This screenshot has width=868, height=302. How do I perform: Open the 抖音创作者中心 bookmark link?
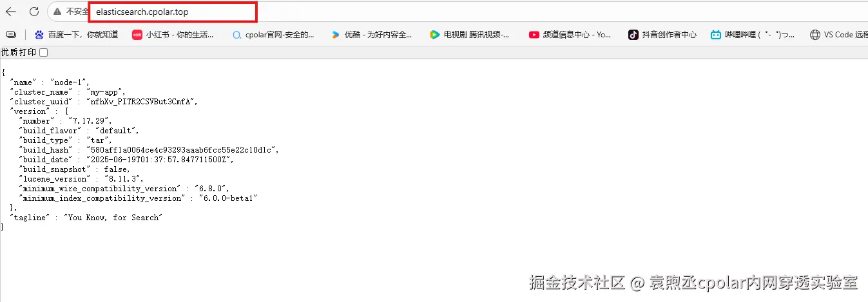point(669,35)
